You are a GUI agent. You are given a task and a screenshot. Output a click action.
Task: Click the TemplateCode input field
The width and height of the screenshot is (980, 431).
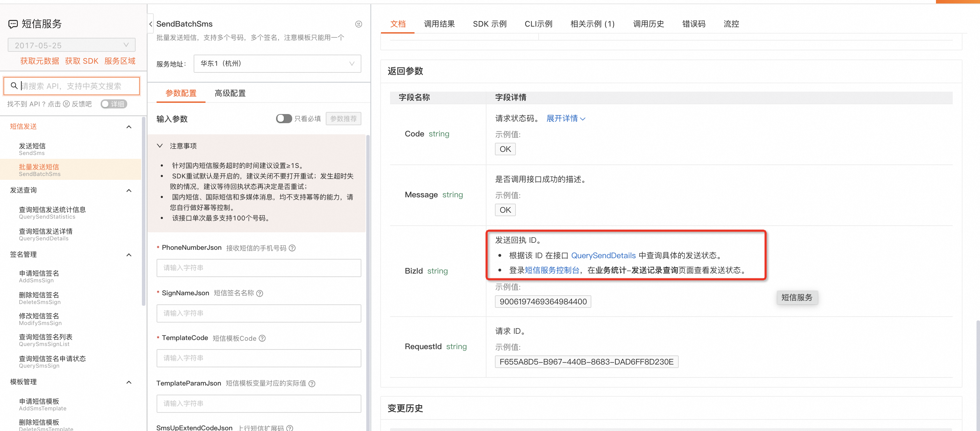click(x=259, y=358)
